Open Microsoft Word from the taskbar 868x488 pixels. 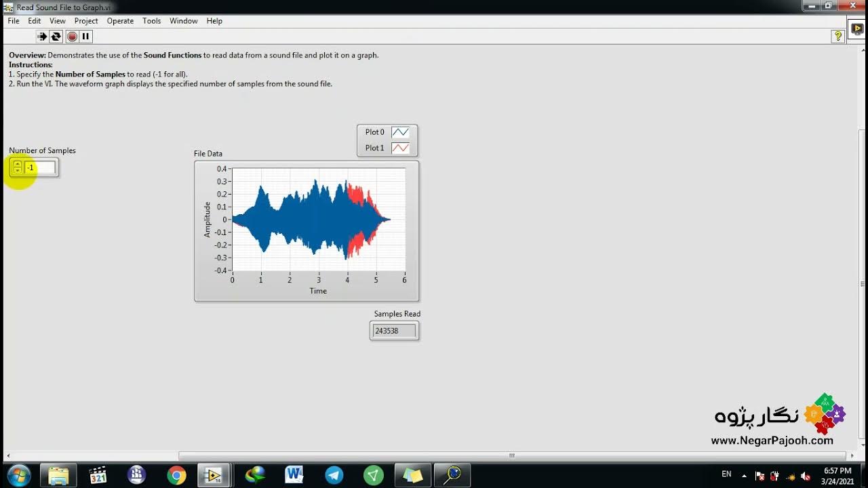click(294, 475)
